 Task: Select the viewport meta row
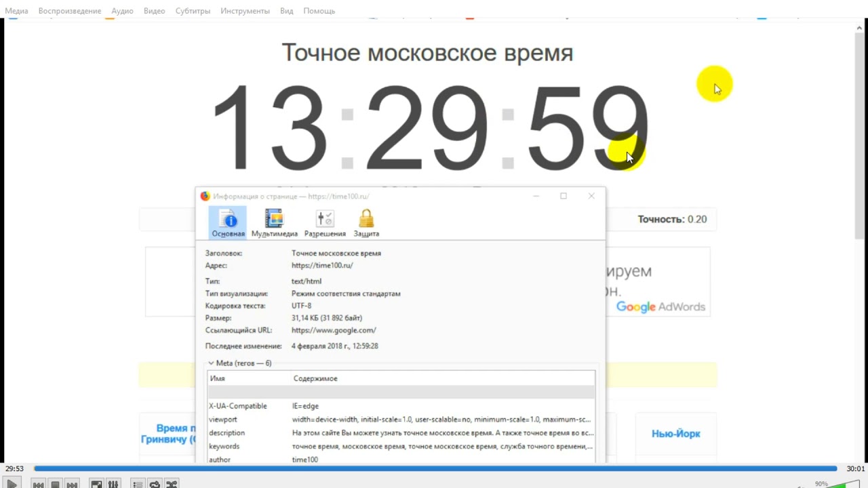pos(401,420)
